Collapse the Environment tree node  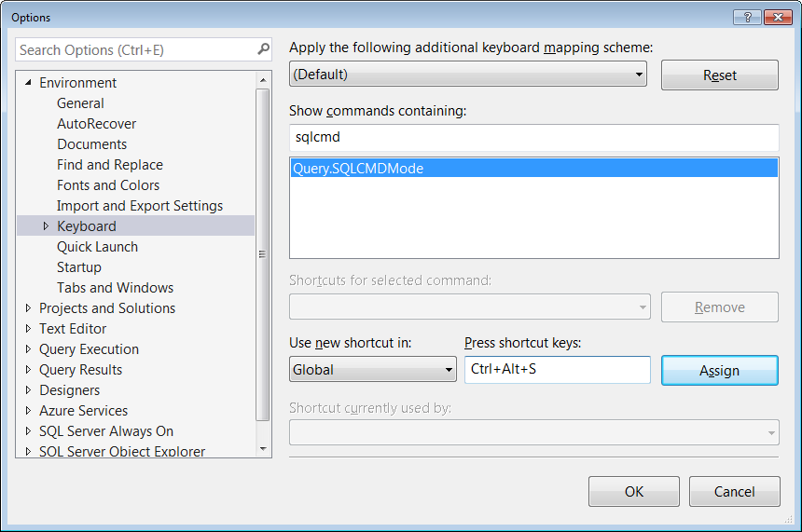[28, 83]
